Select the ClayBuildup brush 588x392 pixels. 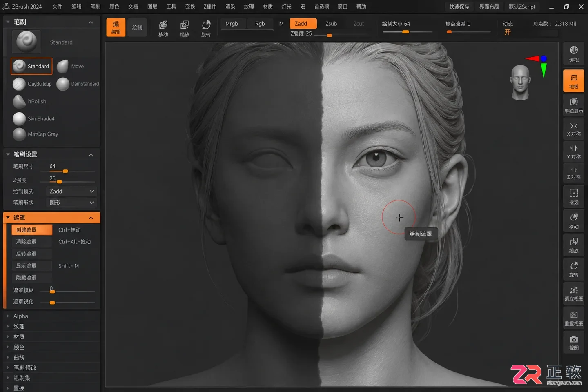point(32,84)
